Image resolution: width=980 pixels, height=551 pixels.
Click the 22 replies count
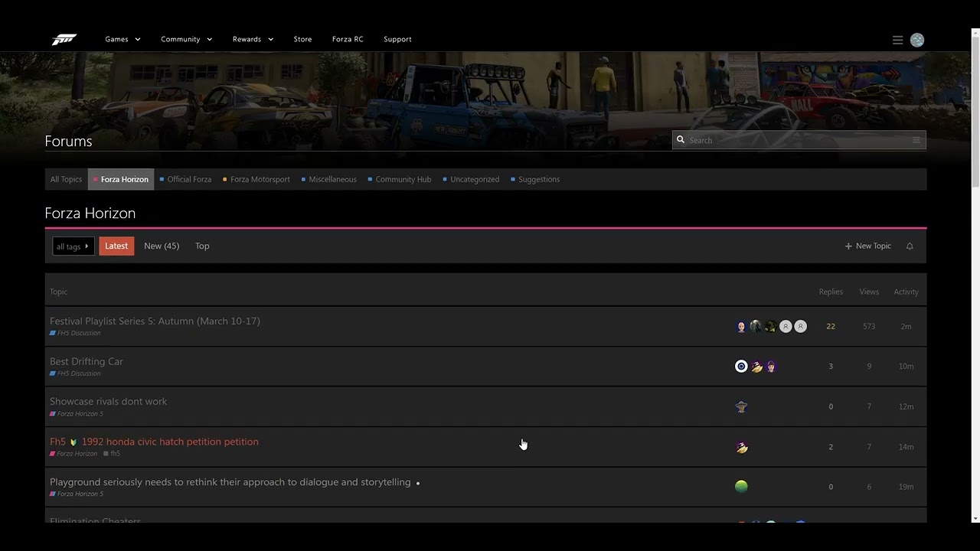(831, 327)
